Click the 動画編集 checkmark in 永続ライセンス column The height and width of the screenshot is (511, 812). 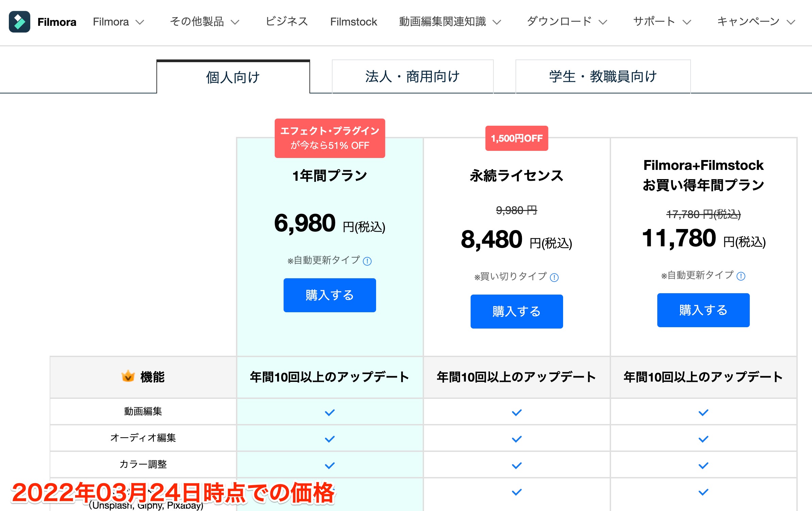point(517,412)
